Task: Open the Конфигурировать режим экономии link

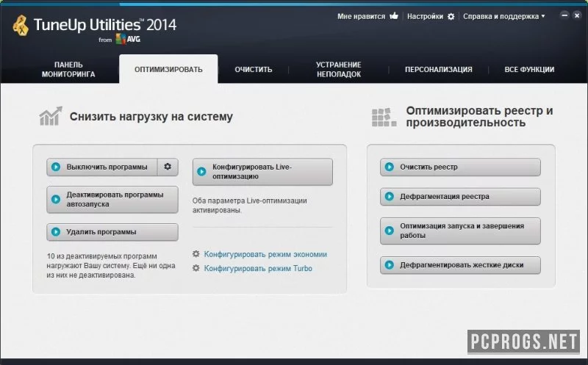Action: tap(265, 254)
